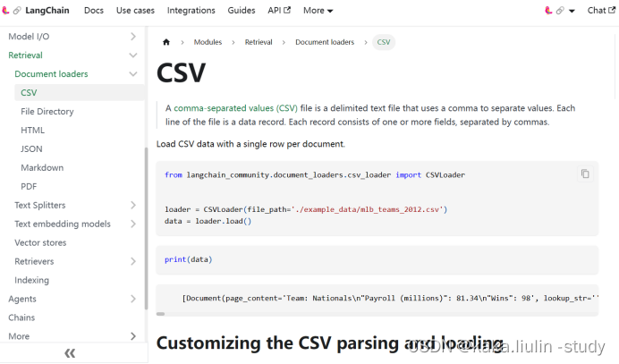Open the More dropdown in navbar

318,11
